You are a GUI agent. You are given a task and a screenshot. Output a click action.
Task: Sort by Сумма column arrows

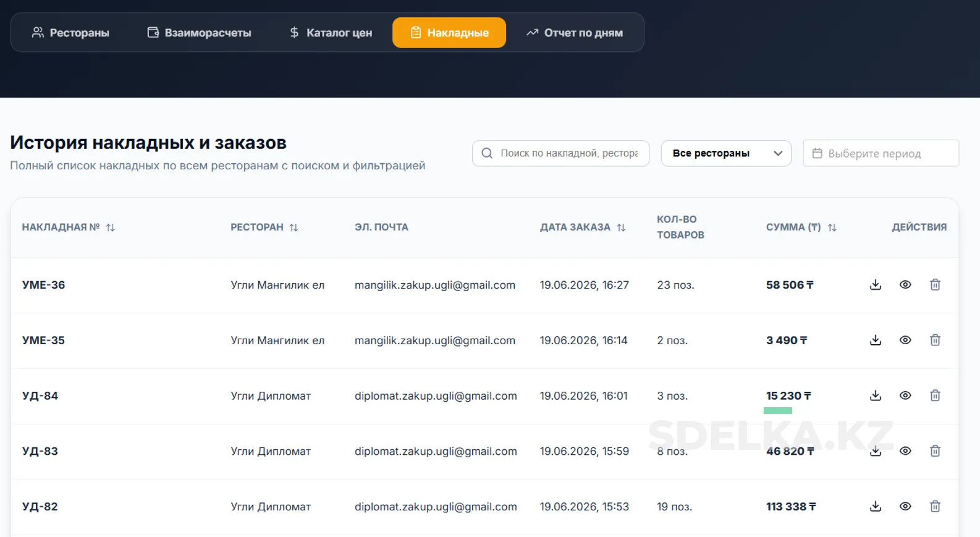[x=832, y=227]
